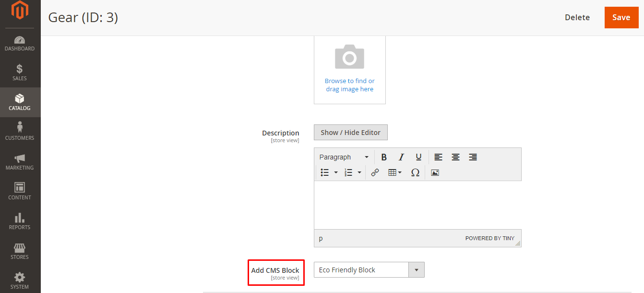
Task: Open the Dashboard section
Action: tap(20, 43)
